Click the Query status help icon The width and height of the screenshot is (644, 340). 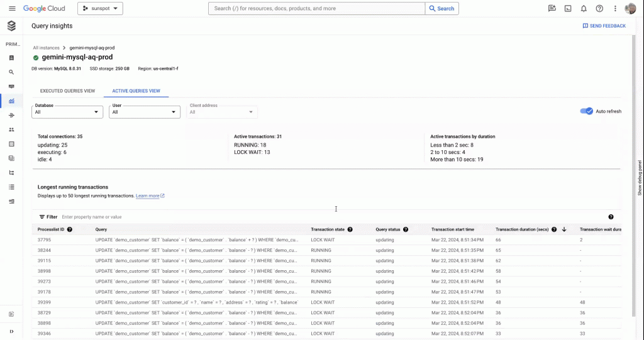[x=406, y=229]
